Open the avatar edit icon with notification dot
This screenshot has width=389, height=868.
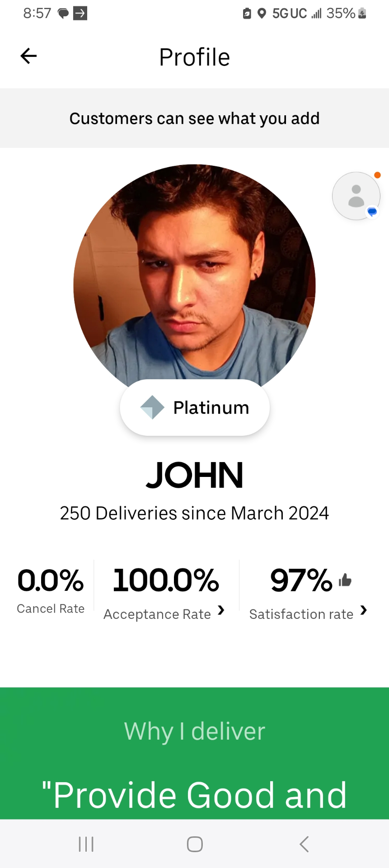[x=356, y=196]
